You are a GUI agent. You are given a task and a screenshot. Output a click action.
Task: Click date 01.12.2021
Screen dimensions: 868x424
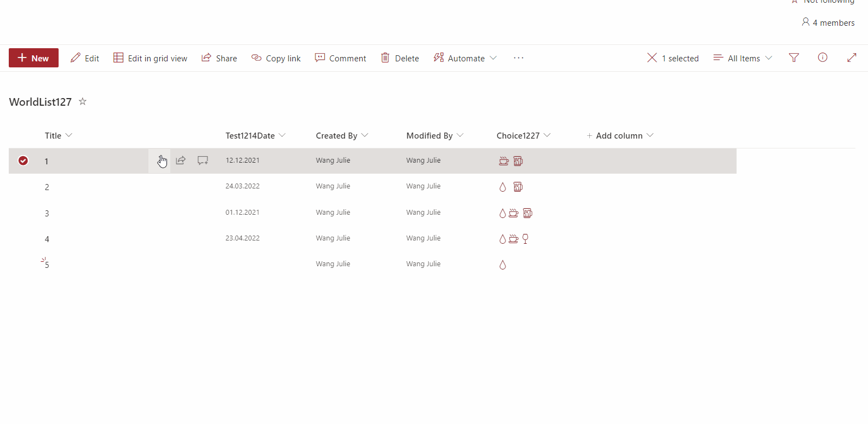point(243,213)
